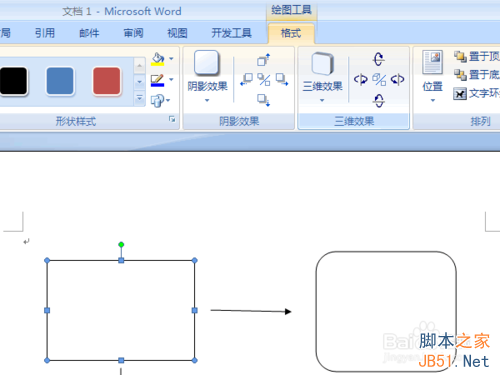Click the 3-D tilt left icon
The height and width of the screenshot is (375, 500).
coord(361,80)
